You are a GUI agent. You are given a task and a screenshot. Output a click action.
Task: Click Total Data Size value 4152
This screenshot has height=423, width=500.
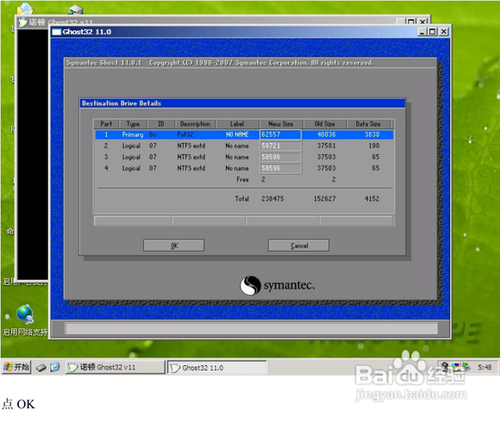pos(372,199)
